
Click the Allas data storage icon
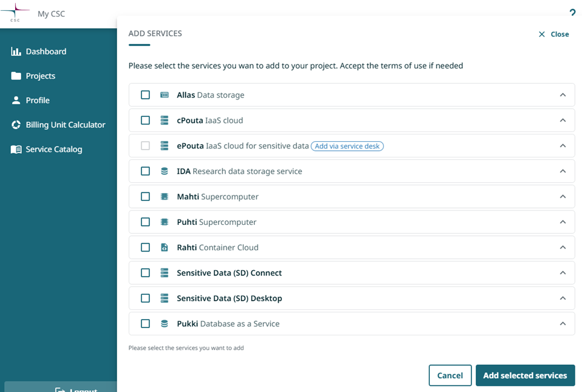(x=164, y=95)
